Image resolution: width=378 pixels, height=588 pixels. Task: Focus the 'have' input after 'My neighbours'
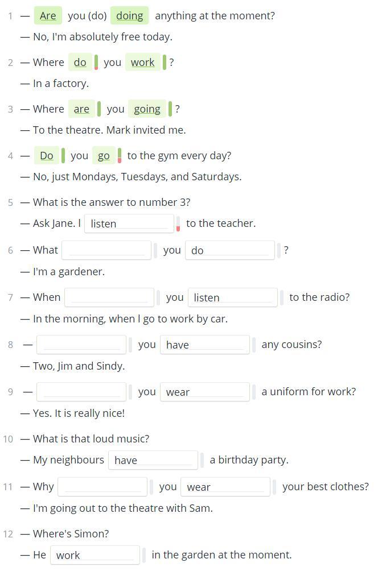tap(153, 460)
